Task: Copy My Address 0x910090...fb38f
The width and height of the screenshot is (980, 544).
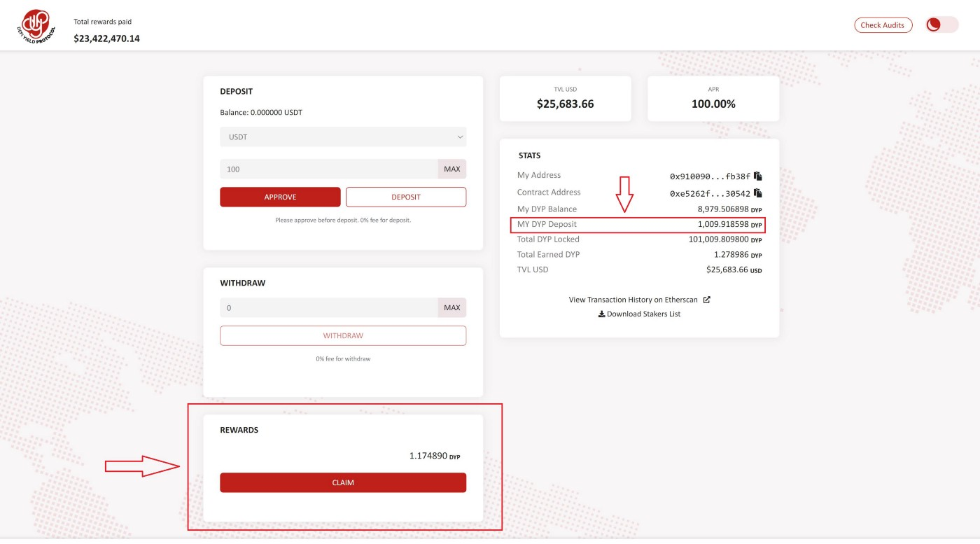Action: (x=757, y=176)
